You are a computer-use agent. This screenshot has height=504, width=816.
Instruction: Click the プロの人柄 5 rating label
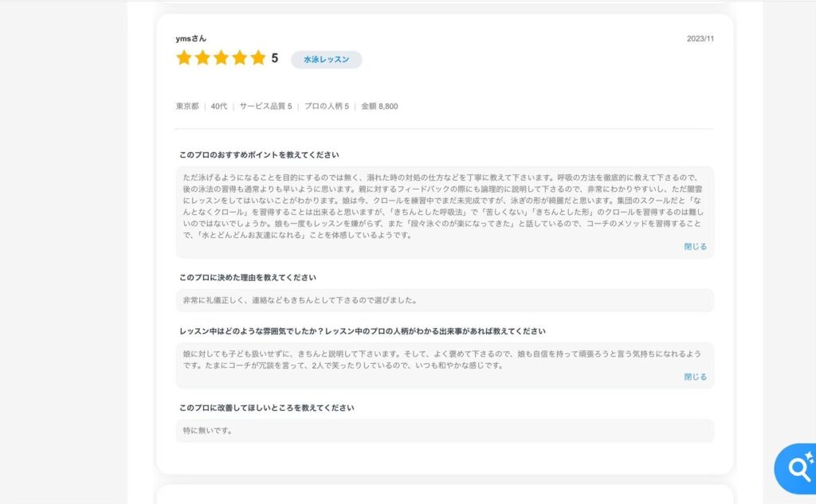coord(326,106)
